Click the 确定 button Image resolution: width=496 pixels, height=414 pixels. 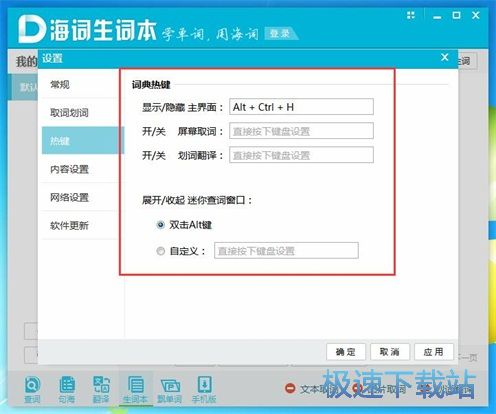pos(346,352)
